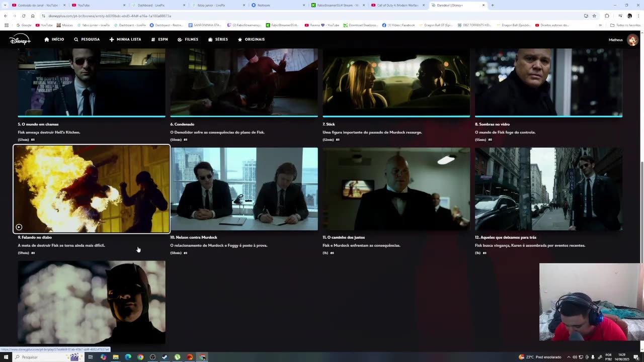The image size is (644, 362).
Task: Click the play icon on episode 9 thumbnail
Action: click(19, 227)
